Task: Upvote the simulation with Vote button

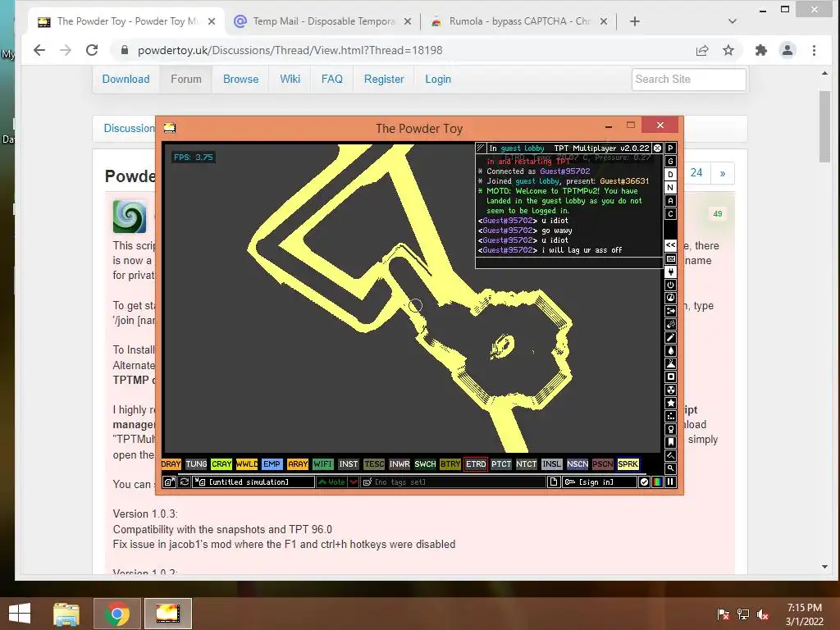Action: point(331,482)
